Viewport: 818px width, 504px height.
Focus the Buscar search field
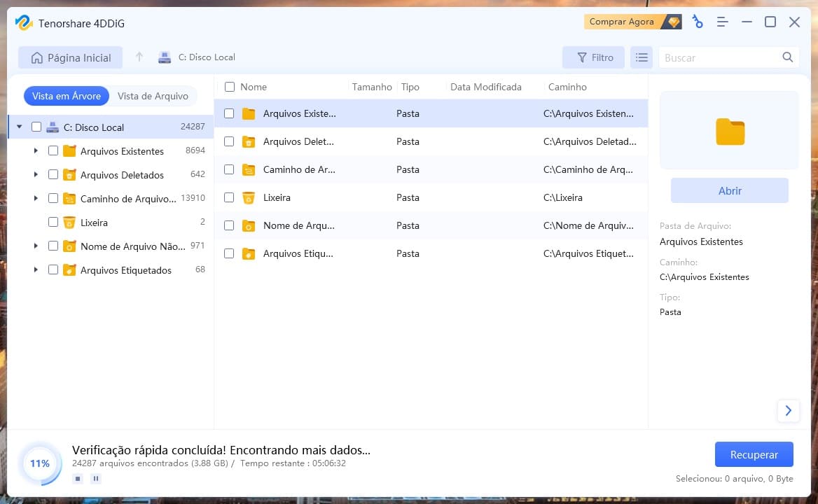click(x=729, y=57)
